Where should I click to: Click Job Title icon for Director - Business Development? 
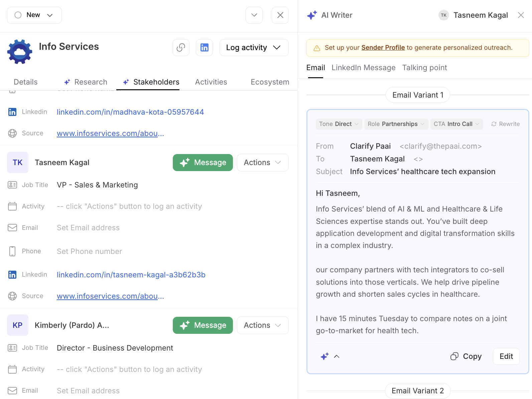(12, 348)
